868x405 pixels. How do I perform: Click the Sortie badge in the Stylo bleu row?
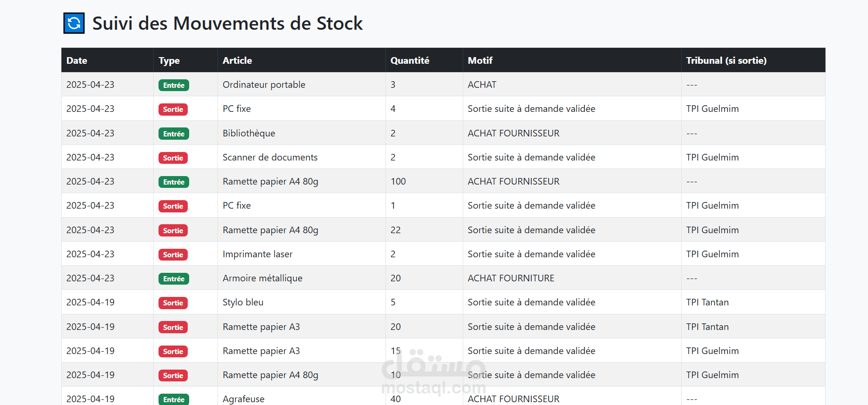[173, 303]
